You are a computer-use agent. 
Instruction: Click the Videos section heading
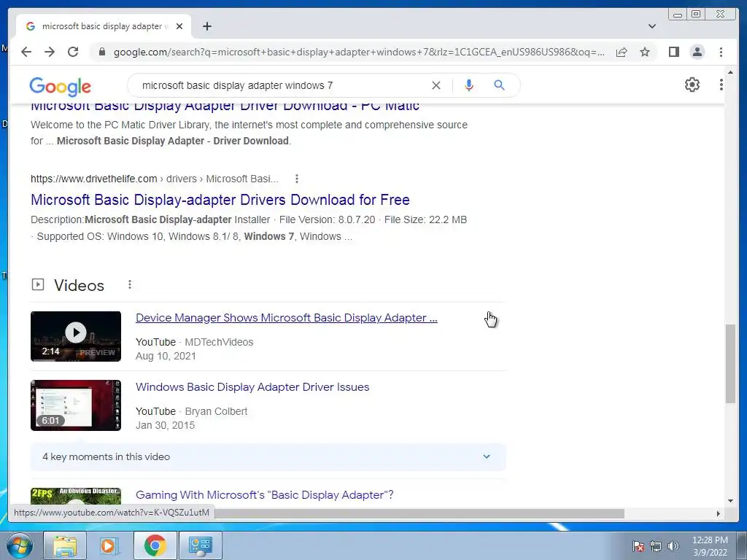tap(79, 285)
